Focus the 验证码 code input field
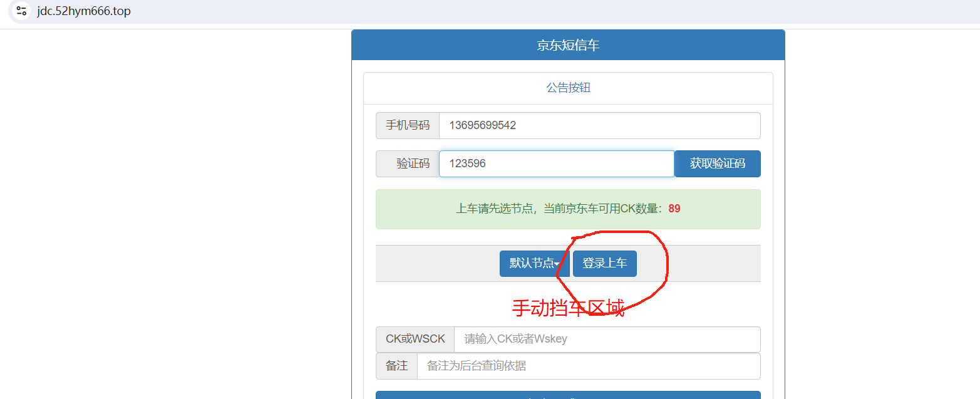 click(557, 163)
